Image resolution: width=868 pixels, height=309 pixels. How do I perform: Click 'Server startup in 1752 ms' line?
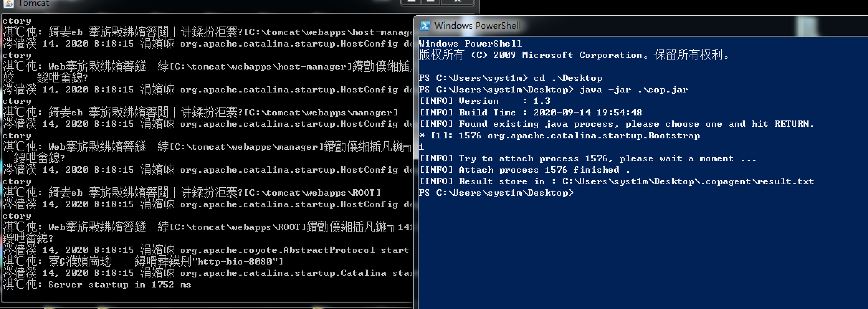pos(119,285)
